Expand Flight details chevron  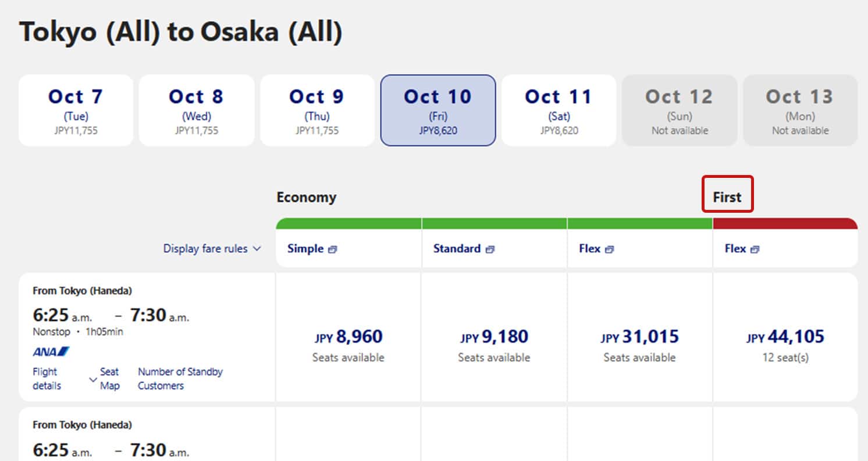coord(93,380)
